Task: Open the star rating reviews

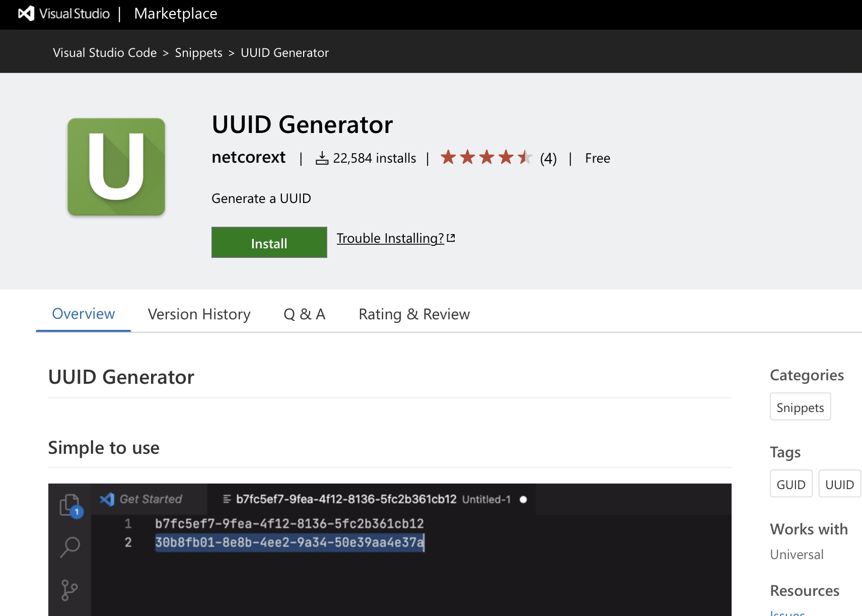Action: coord(486,158)
